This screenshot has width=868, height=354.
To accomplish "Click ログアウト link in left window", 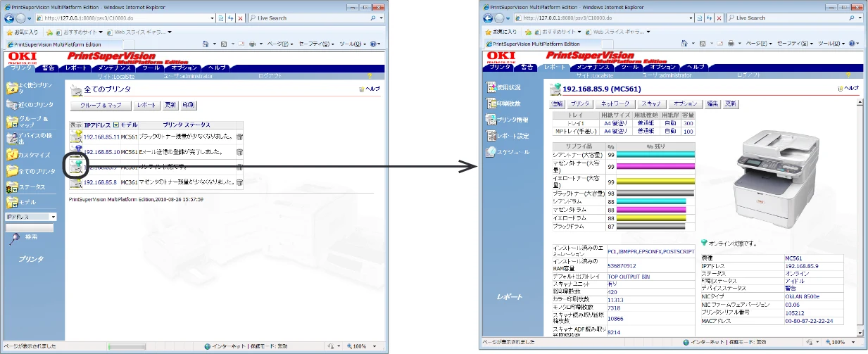I will (x=271, y=75).
